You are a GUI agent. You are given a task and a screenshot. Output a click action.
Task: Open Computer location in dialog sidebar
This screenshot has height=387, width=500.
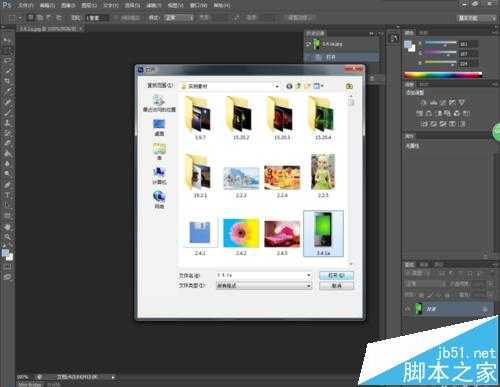tap(159, 176)
